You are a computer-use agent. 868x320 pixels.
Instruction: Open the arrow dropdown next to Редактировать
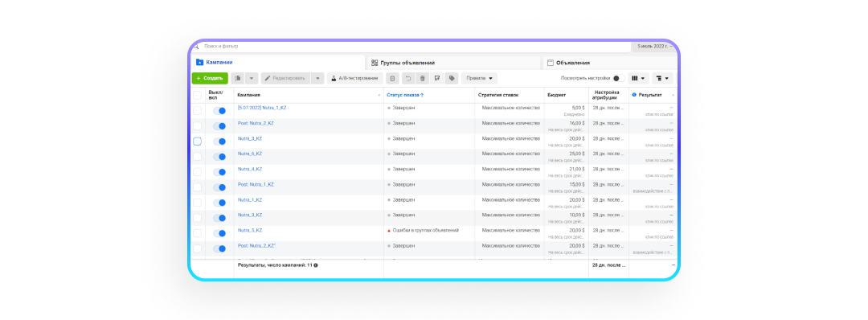[317, 79]
